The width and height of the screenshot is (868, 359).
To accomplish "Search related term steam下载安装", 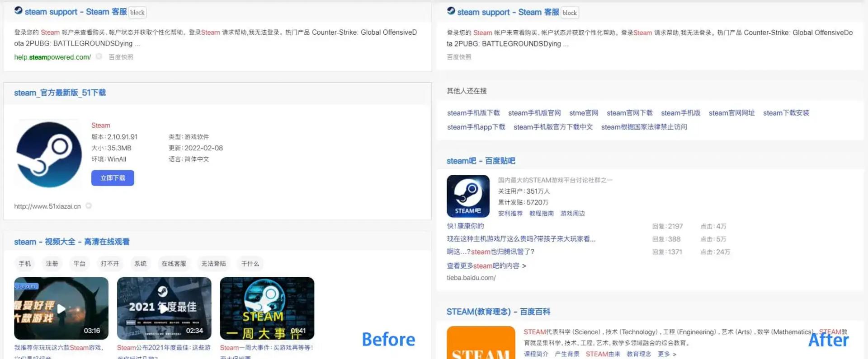I will pos(786,113).
